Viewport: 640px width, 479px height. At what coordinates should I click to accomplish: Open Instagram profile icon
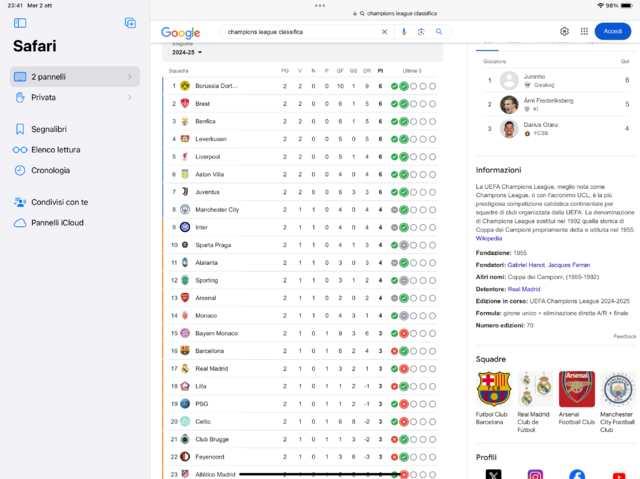(x=535, y=474)
